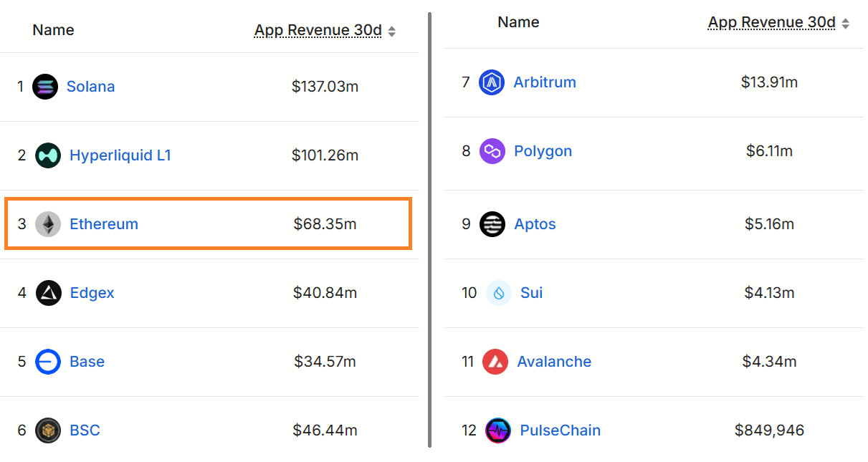
Task: Click left table App Revenue 30d header
Action: click(318, 30)
